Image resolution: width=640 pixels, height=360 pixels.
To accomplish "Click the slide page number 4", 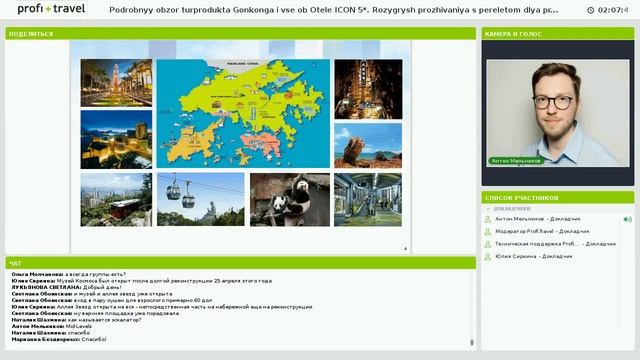I will 405,249.
